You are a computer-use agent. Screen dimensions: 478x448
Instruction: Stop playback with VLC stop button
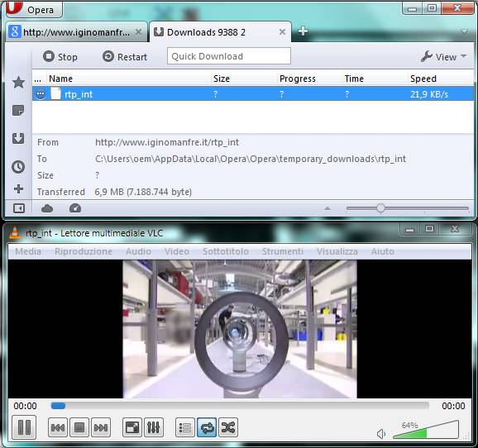click(79, 427)
